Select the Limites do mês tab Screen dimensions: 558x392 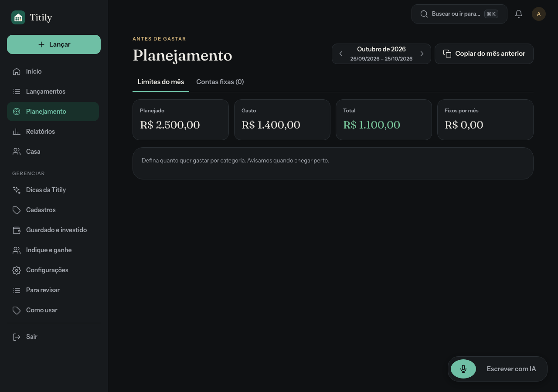coord(161,82)
